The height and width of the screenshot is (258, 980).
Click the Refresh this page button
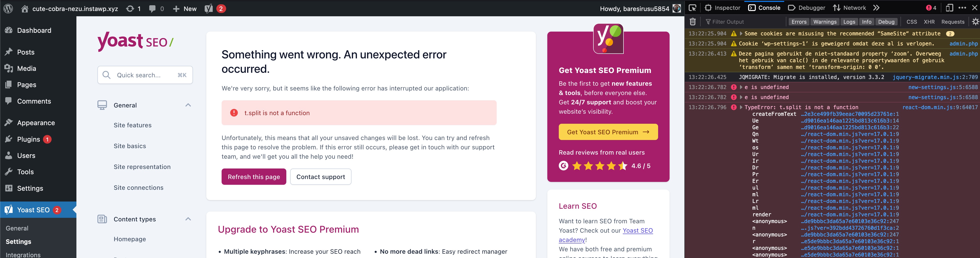pos(254,176)
